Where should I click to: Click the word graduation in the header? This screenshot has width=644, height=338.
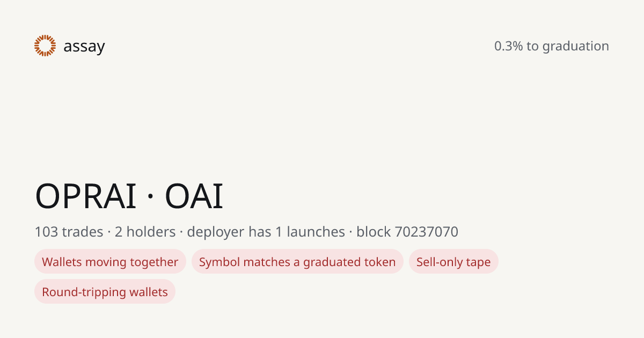[575, 47]
